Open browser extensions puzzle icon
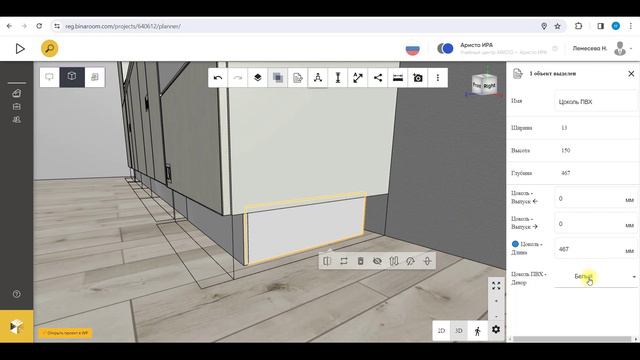The height and width of the screenshot is (360, 640). click(578, 26)
